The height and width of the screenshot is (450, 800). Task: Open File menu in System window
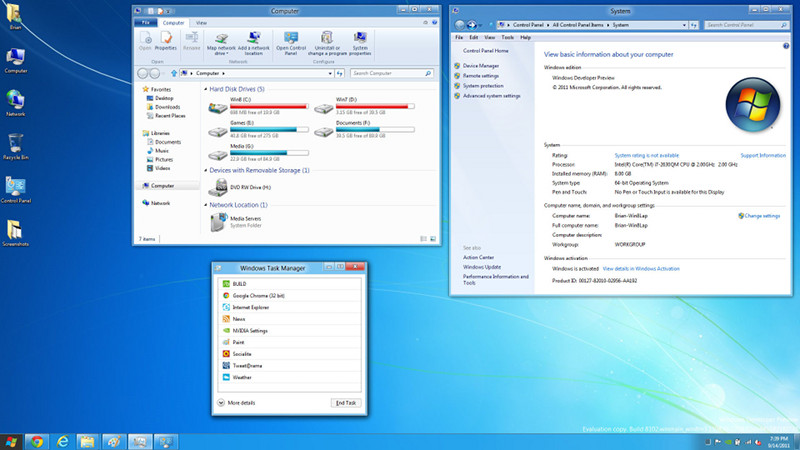tap(459, 37)
